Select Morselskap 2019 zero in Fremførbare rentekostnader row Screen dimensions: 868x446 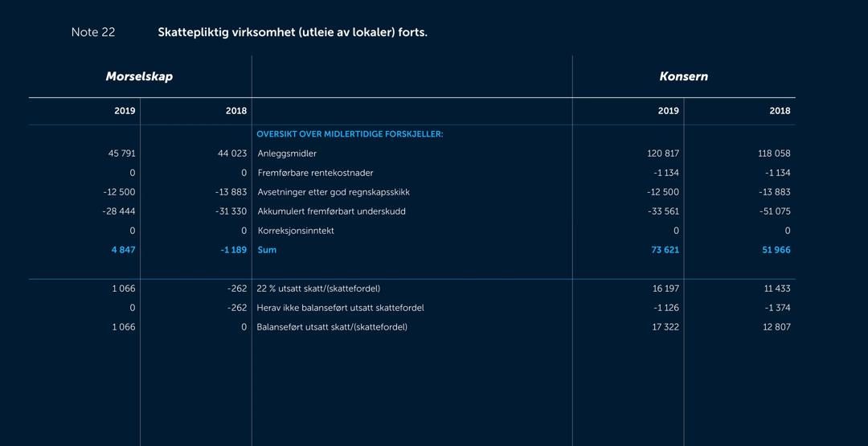tap(133, 173)
